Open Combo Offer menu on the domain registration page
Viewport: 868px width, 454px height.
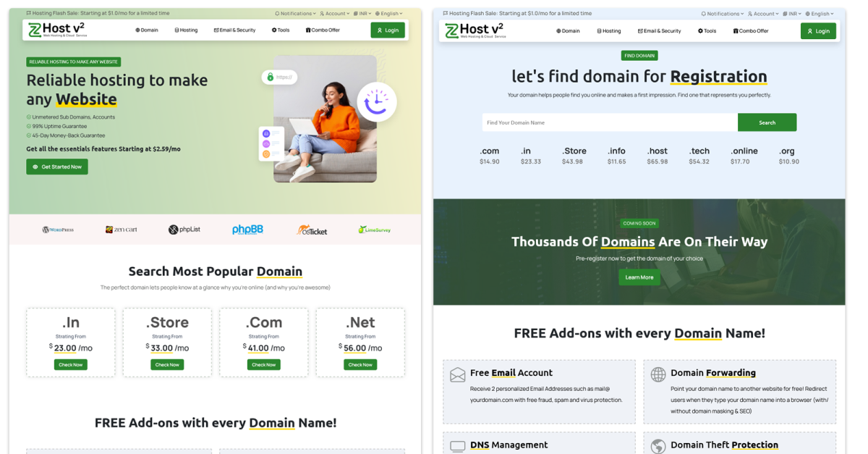click(x=751, y=31)
